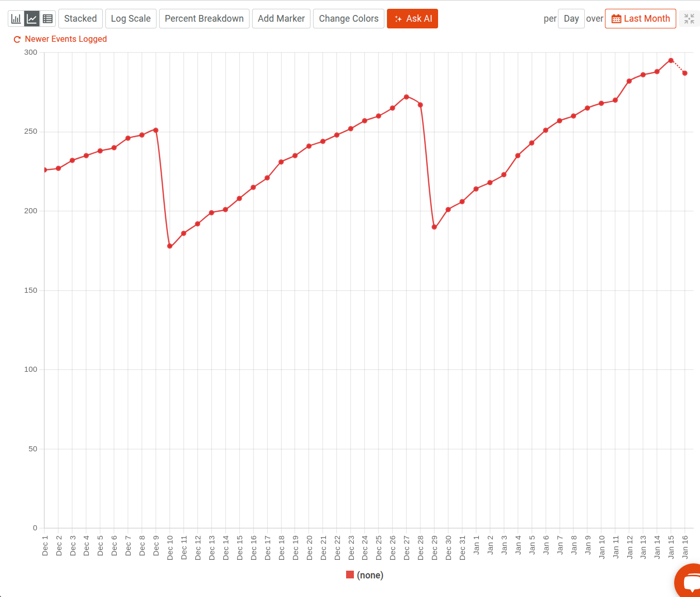Click the refresh icon next to Newer Events Logged
Viewport: 700px width, 597px height.
click(x=16, y=39)
